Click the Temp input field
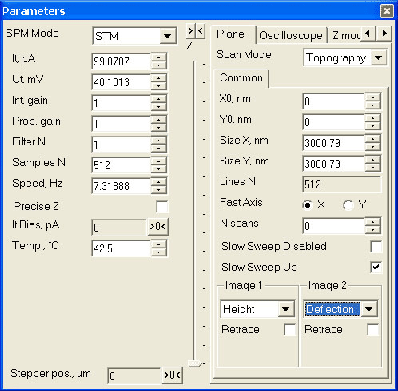The height and width of the screenshot is (391, 398). [x=121, y=248]
